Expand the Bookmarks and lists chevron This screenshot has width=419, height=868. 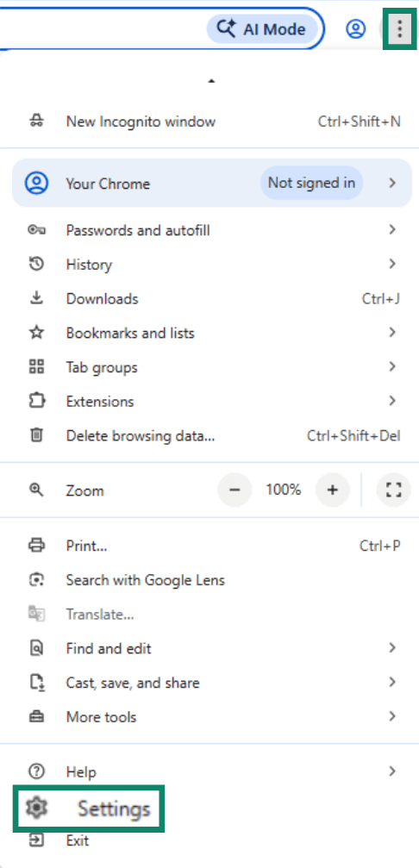(392, 333)
